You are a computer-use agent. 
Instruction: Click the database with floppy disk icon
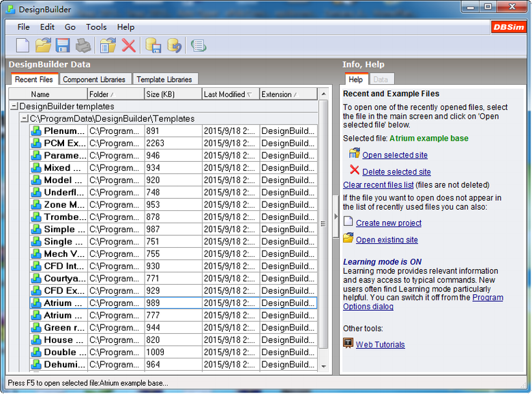click(x=153, y=46)
